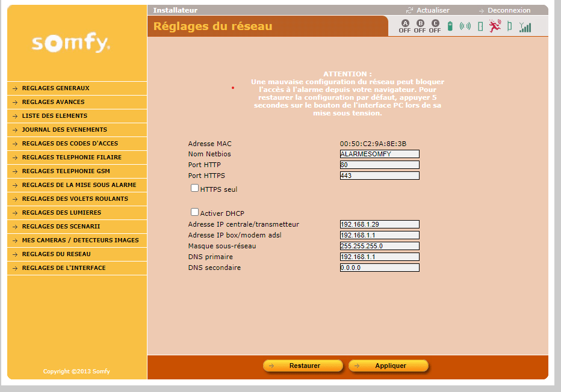Click the zone A OFF status icon

[404, 26]
